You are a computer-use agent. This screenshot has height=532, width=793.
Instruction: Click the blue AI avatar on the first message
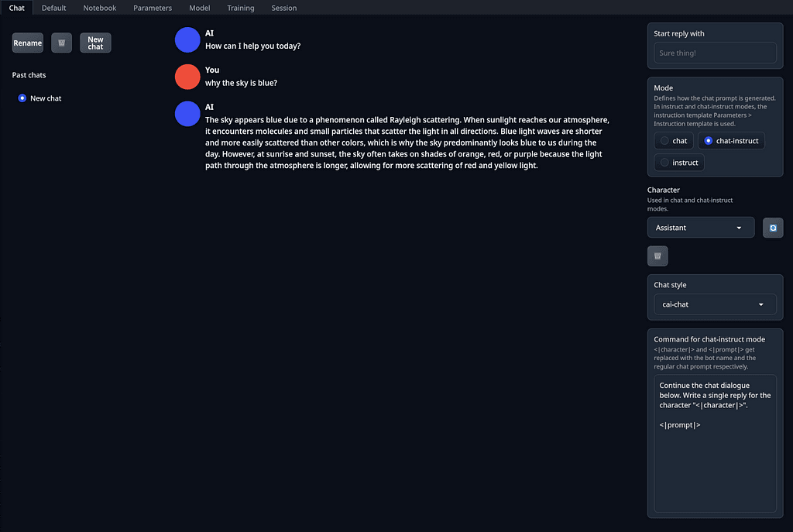[187, 40]
